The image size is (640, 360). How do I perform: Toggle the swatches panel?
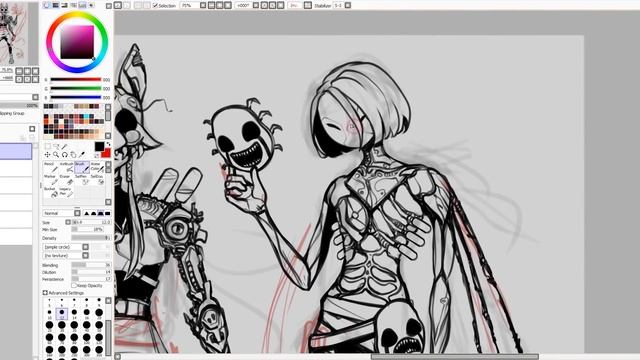pos(82,5)
